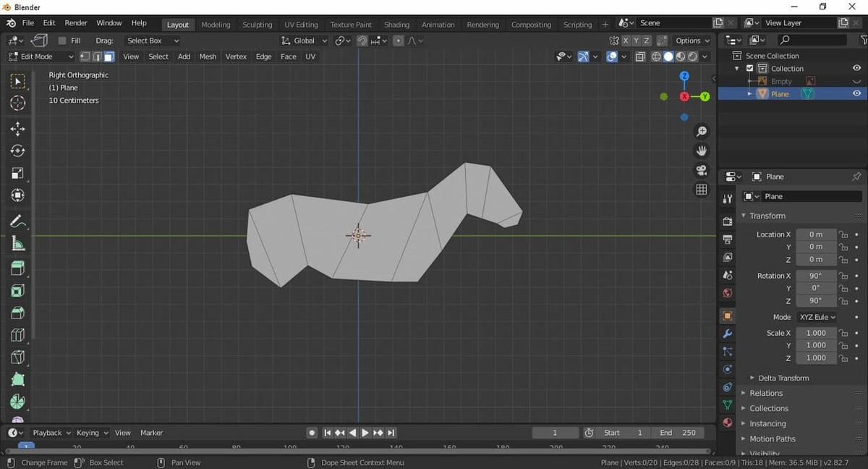Toggle the camera view icon
868x469 pixels.
pos(701,170)
